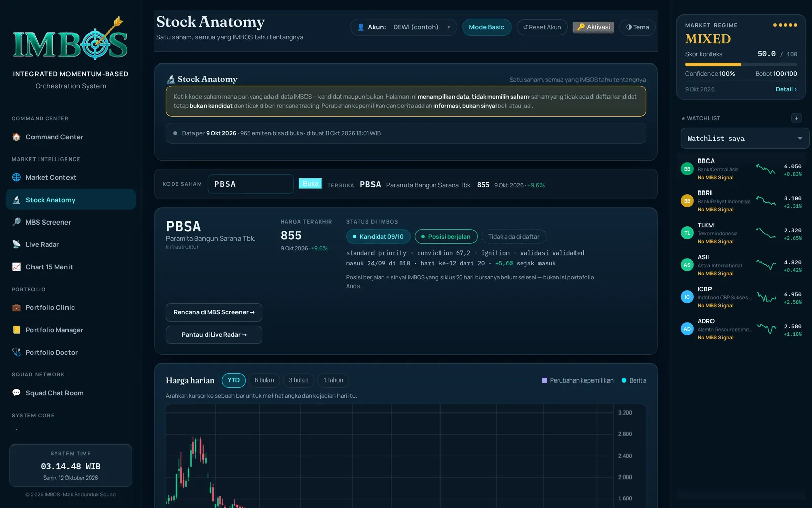Open the Portfolio Manager page
The height and width of the screenshot is (508, 812).
[71, 330]
